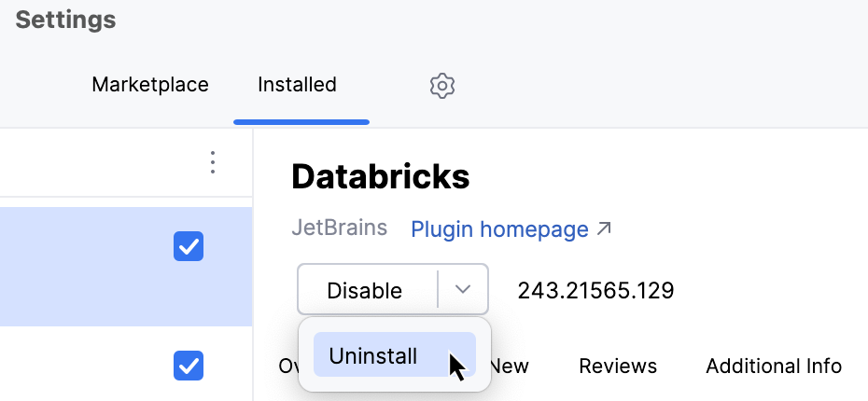Select the partially hidden Overview tab
Viewport: 868px width, 401px height.
click(287, 366)
